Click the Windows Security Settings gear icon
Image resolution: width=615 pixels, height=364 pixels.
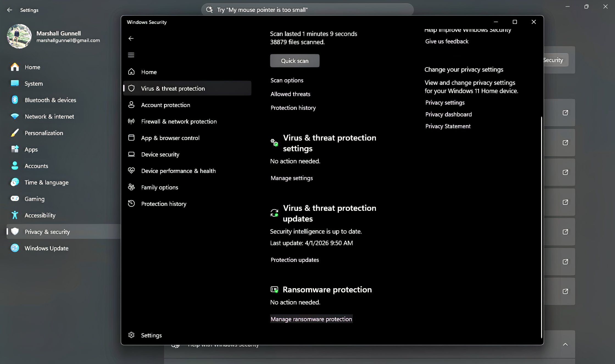click(131, 335)
